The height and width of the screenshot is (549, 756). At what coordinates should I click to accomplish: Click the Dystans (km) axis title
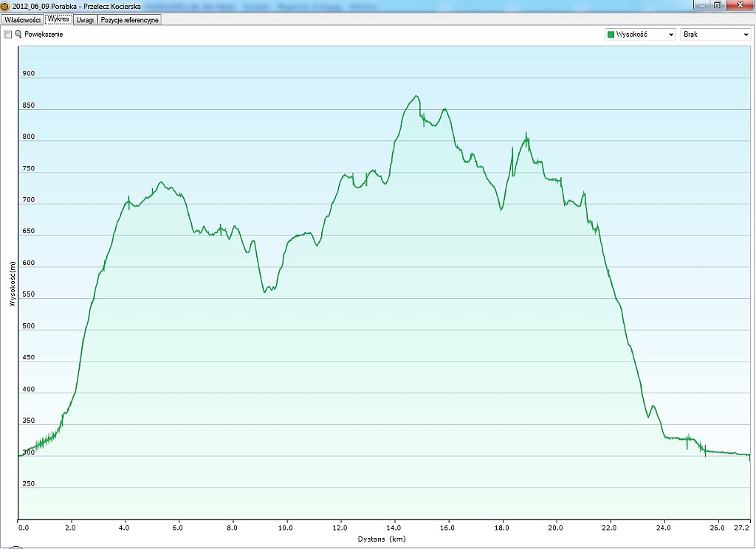coord(382,539)
